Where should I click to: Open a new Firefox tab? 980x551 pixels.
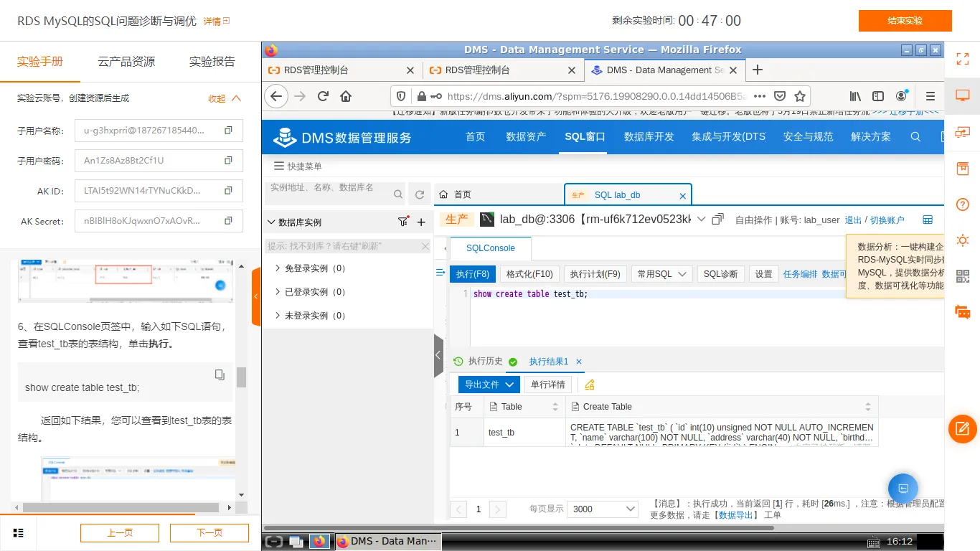point(757,70)
